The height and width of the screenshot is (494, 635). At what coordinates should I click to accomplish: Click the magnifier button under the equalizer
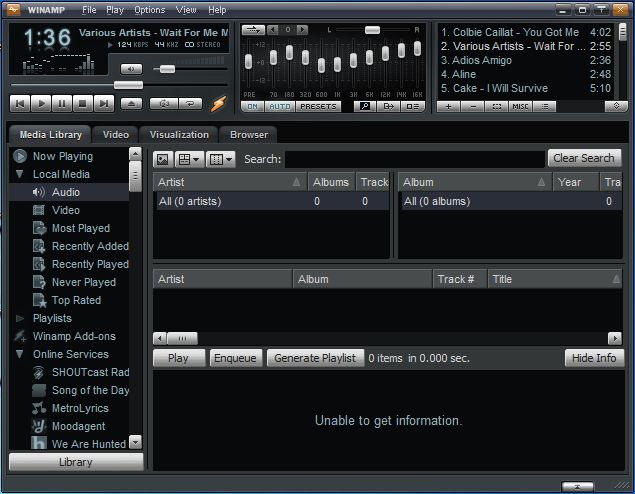coord(365,106)
